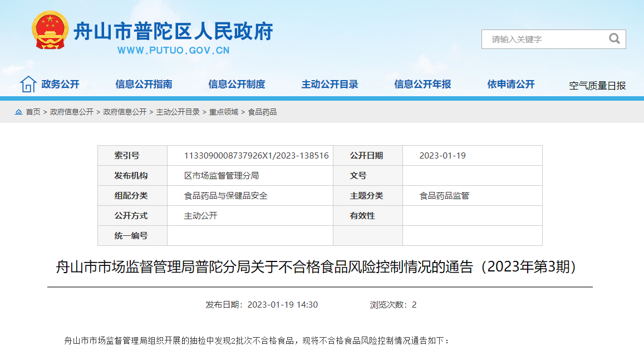Screen dimensions: 644x351
Task: Click the article title about 不合格食品风险控制
Action: (x=316, y=267)
